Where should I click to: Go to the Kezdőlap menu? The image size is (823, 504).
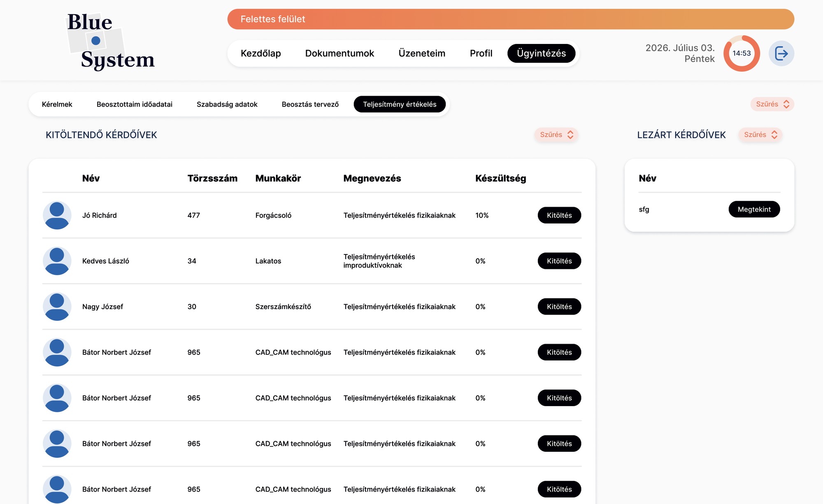pyautogui.click(x=260, y=53)
